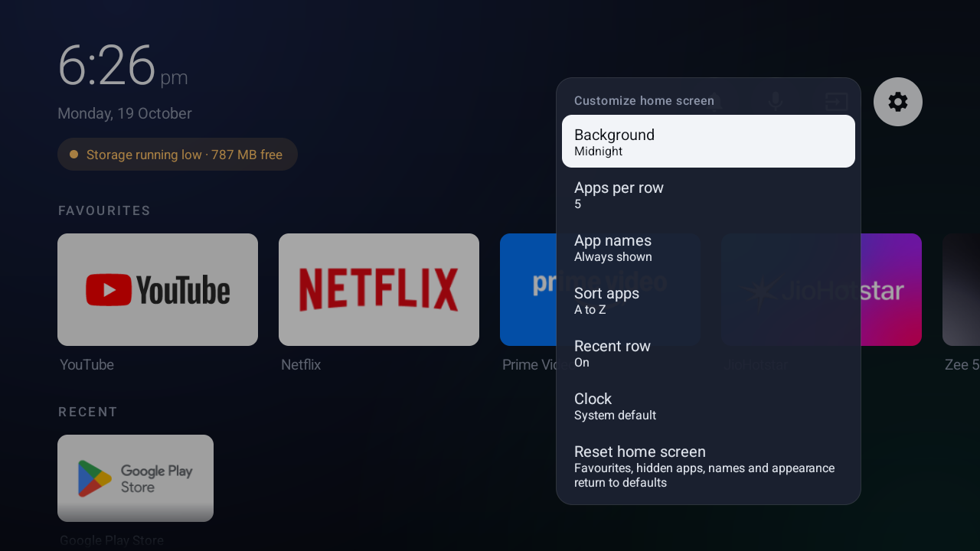Viewport: 980px width, 551px height.
Task: Click the Recent section heading
Action: (x=88, y=412)
